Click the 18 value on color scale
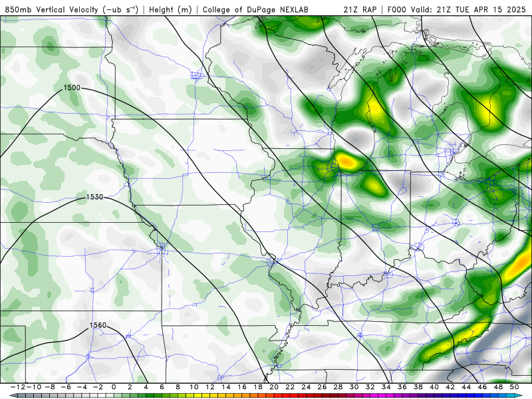This screenshot has width=532, height=399. [258, 387]
